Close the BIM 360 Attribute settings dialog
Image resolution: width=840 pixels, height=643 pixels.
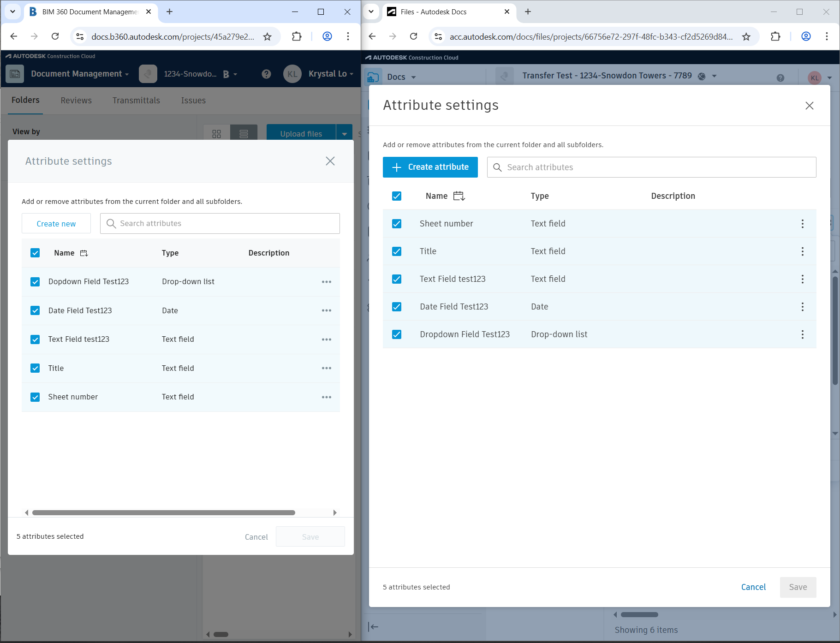330,161
